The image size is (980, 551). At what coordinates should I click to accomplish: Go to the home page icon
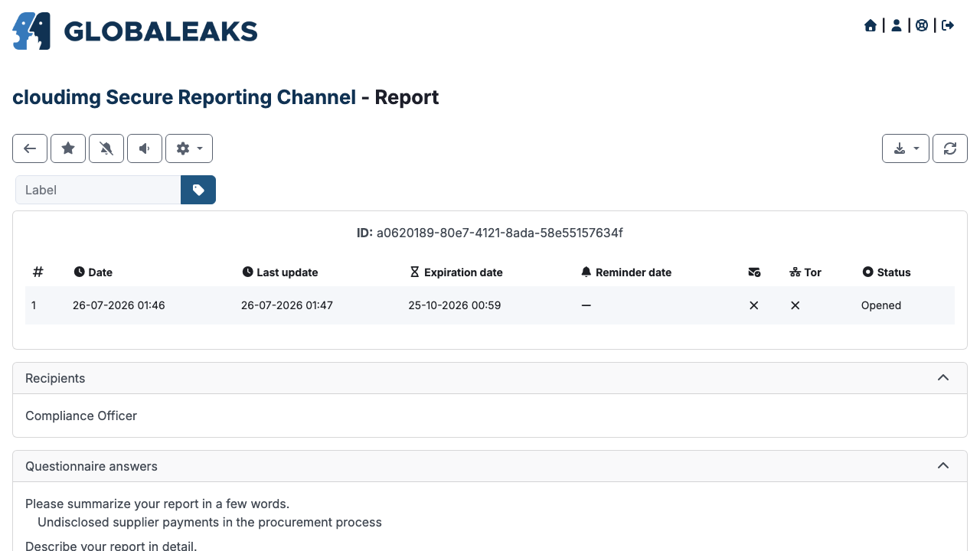(x=871, y=25)
